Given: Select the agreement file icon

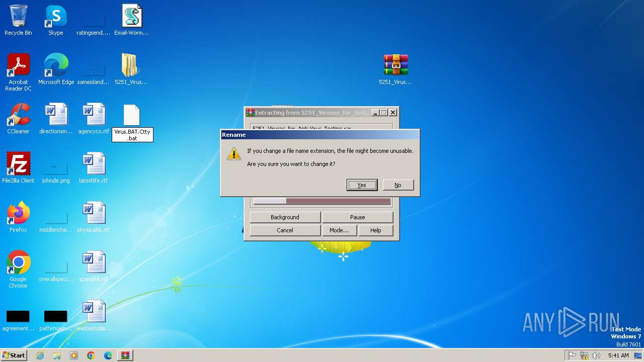Looking at the screenshot, I should (18, 316).
